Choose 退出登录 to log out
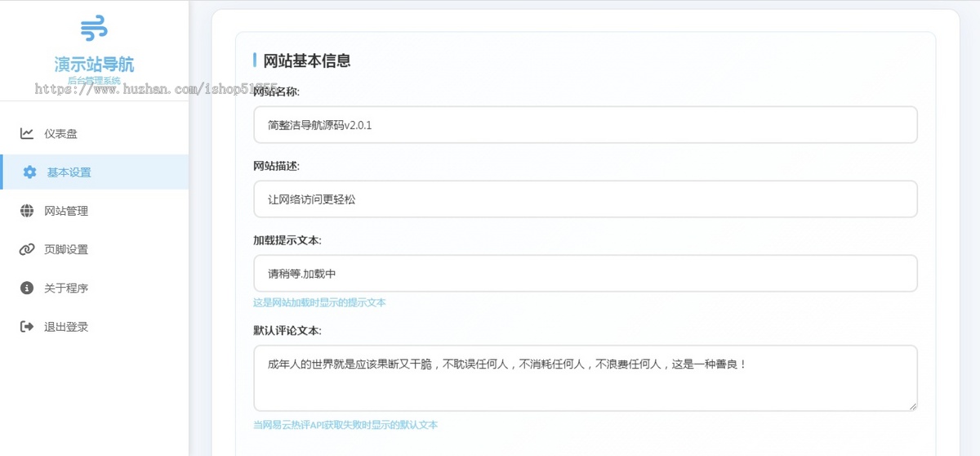This screenshot has height=456, width=980. click(94, 326)
